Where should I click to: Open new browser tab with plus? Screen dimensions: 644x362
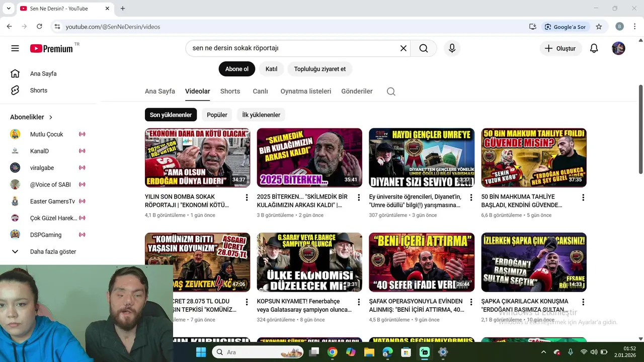123,9
